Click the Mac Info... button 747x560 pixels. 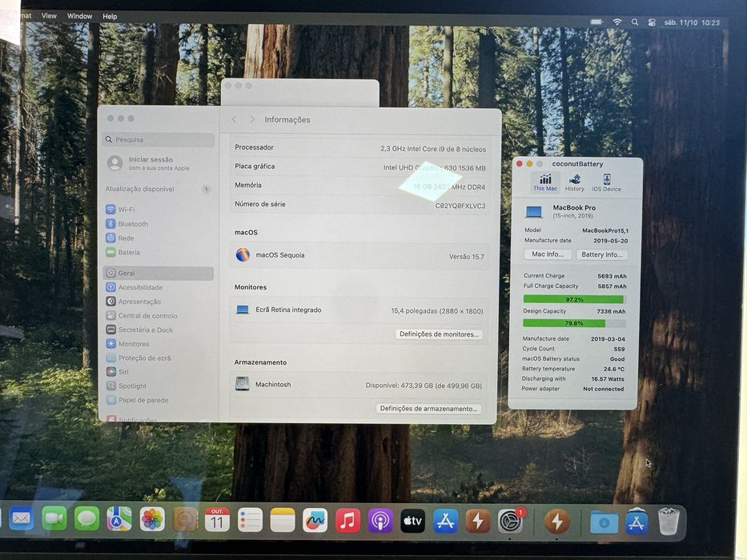pyautogui.click(x=548, y=254)
